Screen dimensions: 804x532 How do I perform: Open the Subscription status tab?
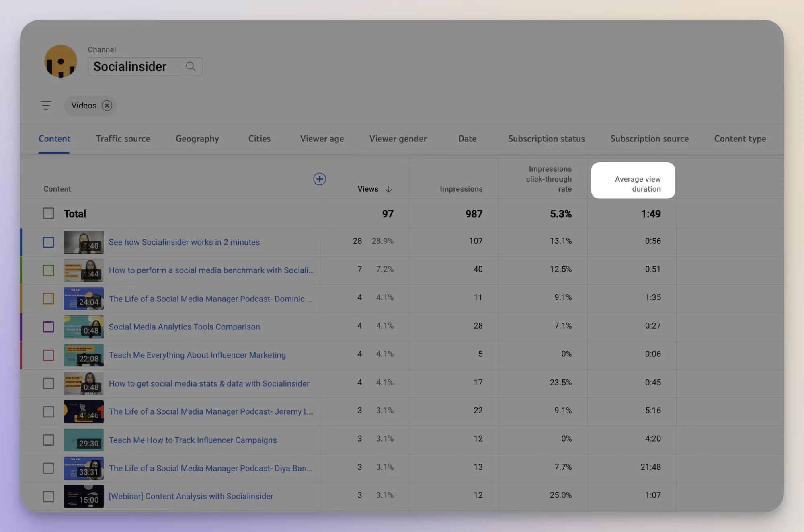(x=546, y=139)
